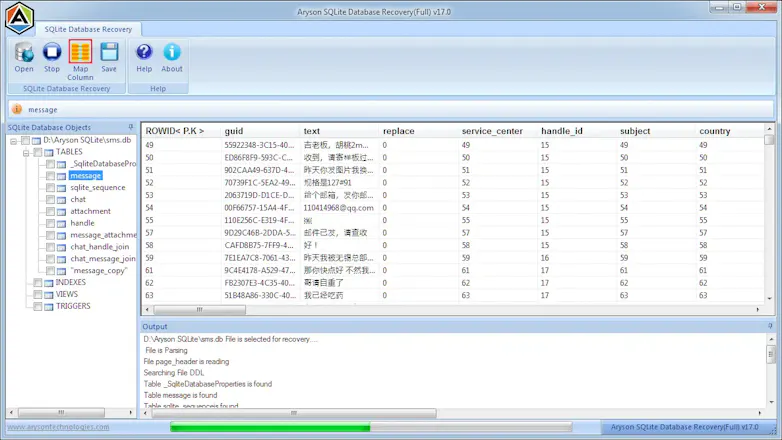Check the sqlite_sequence checkbox
This screenshot has height=440, width=782.
tap(50, 188)
